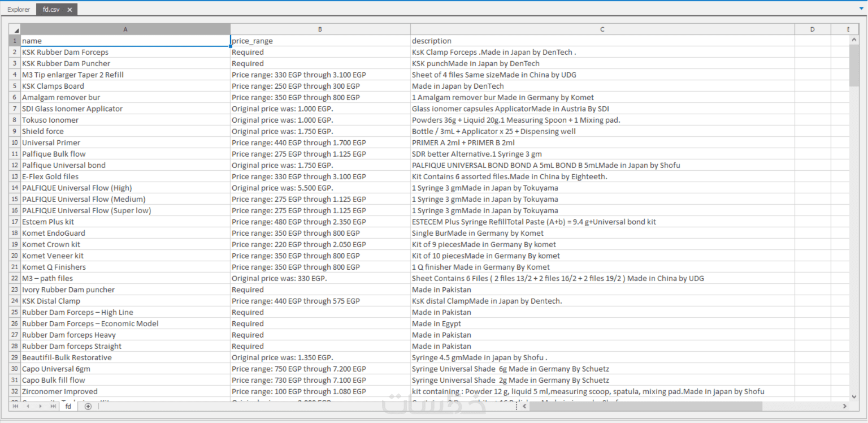Jump to the last sheet tab arrow
868x423 pixels.
coord(53,406)
